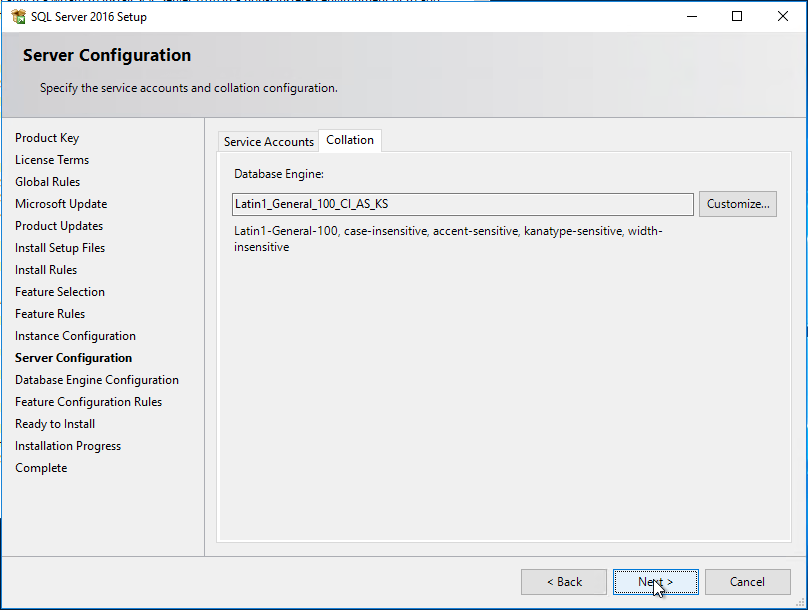The height and width of the screenshot is (610, 808).
Task: Click Installation Progress step
Action: click(x=68, y=446)
